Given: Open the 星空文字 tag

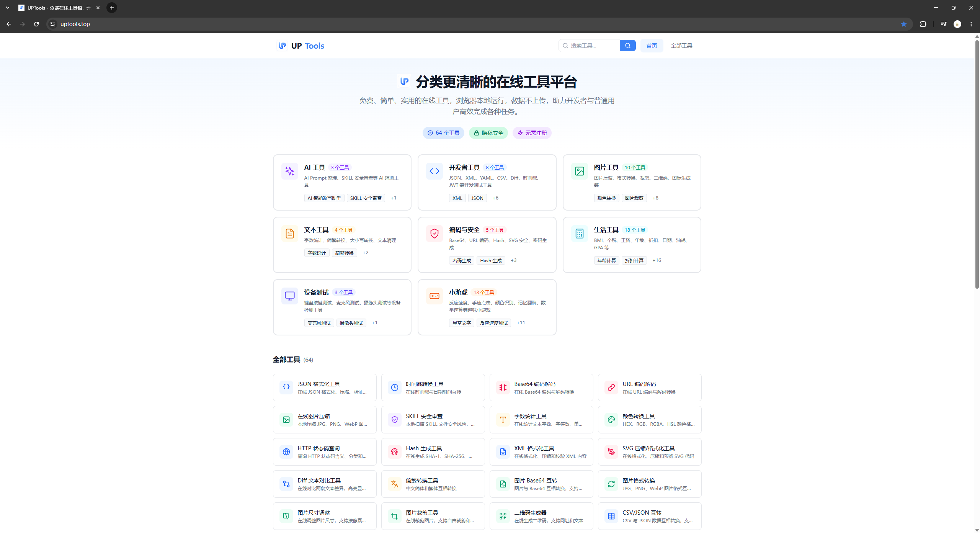Looking at the screenshot, I should tap(462, 323).
